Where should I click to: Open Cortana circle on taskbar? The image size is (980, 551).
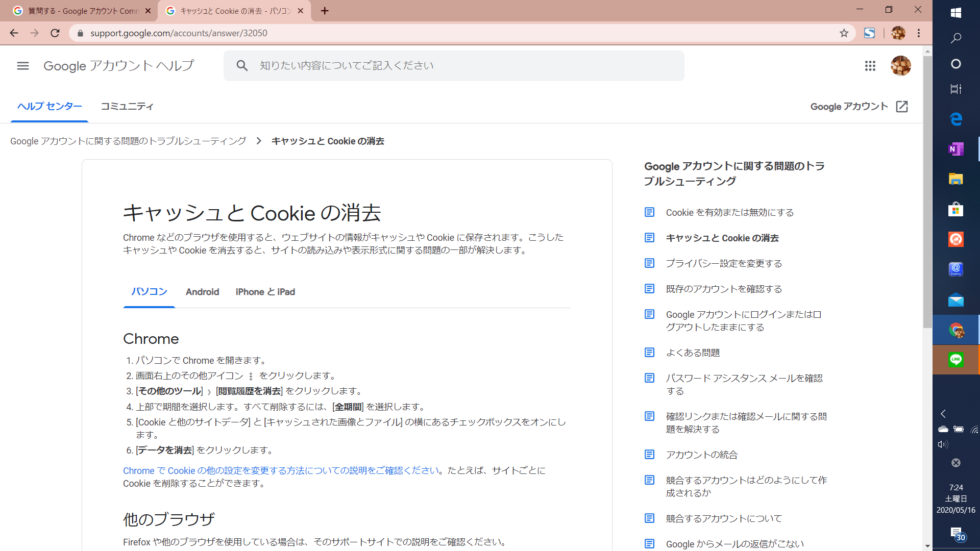click(956, 64)
